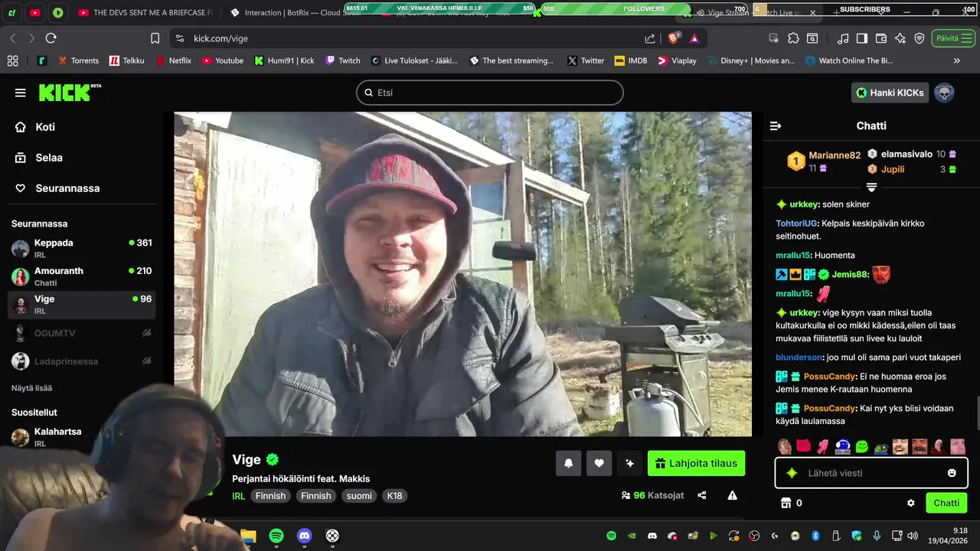Toggle follow heart for Vige
This screenshot has width=980, height=551.
tap(599, 463)
